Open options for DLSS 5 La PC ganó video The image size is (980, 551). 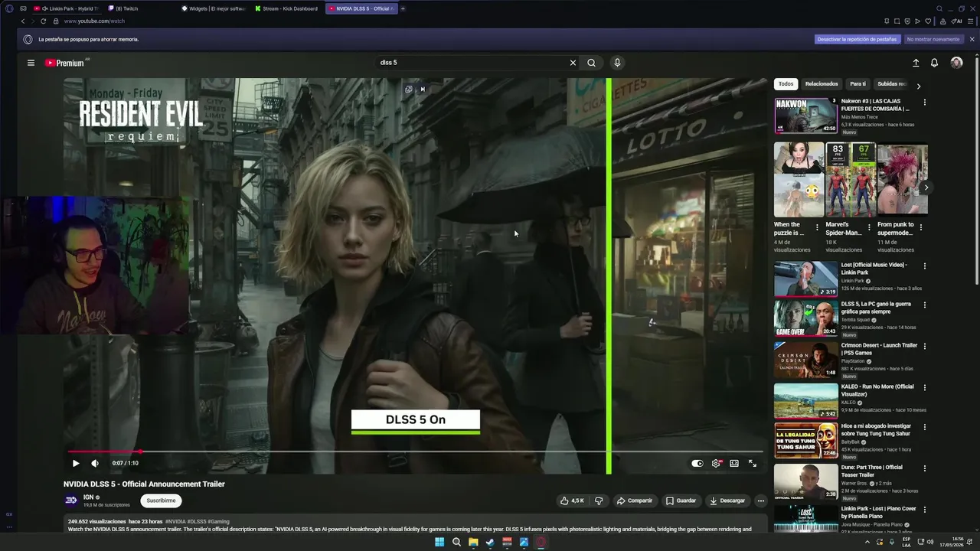924,305
